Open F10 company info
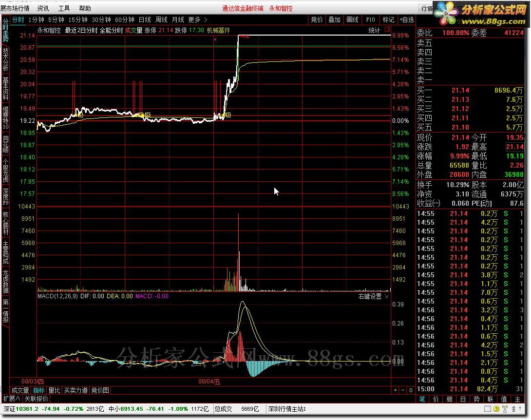The image size is (531, 420). coord(370,19)
